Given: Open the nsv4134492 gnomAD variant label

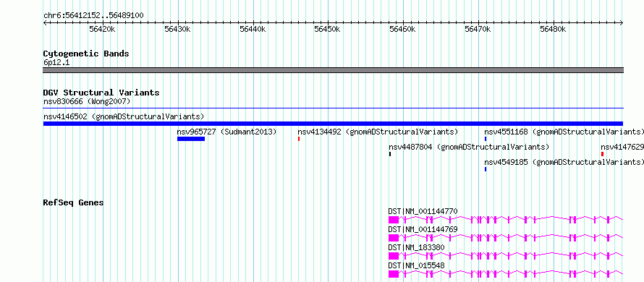Looking at the screenshot, I should [x=378, y=132].
